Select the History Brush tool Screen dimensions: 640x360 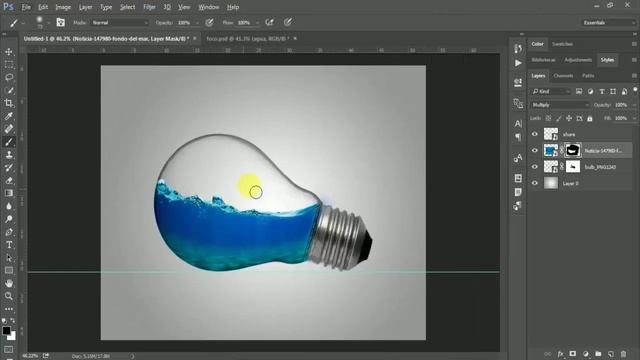9,168
